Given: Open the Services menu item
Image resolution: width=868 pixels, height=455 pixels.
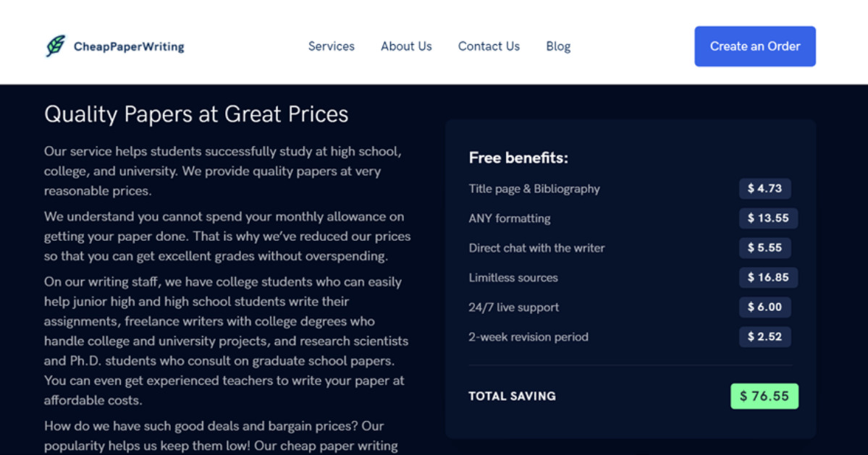Looking at the screenshot, I should (x=331, y=46).
